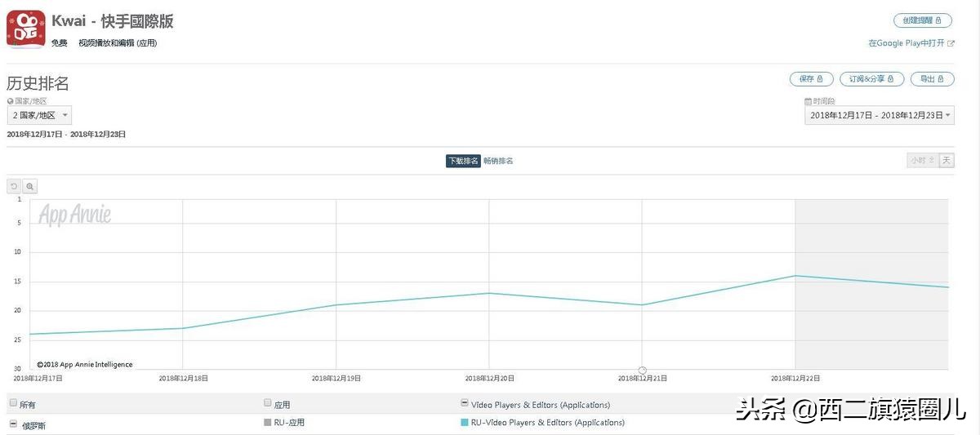Viewport: 980px width, 435px height.
Task: Check the 应用 applications checkbox
Action: (268, 403)
